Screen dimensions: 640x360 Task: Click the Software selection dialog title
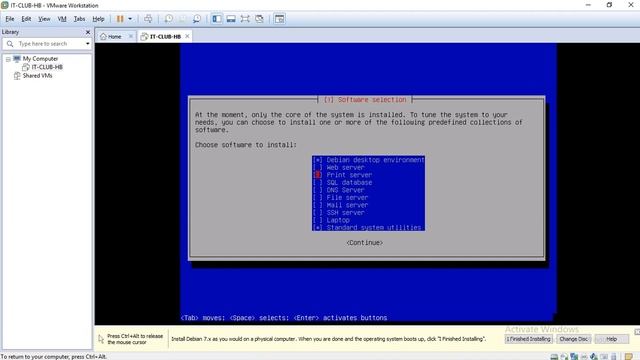(x=365, y=100)
